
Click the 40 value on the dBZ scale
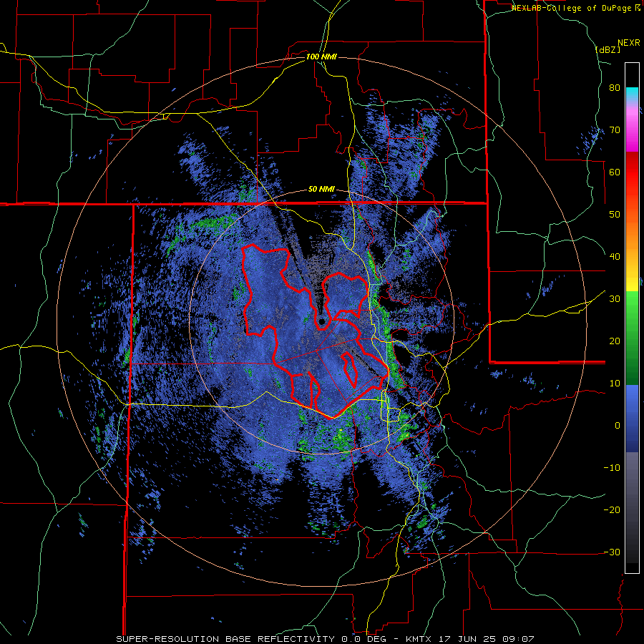[x=615, y=257]
